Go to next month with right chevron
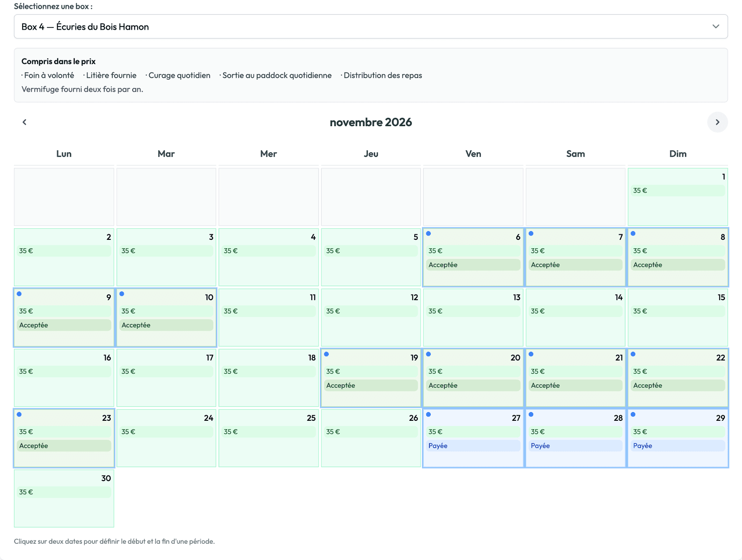 [x=717, y=122]
